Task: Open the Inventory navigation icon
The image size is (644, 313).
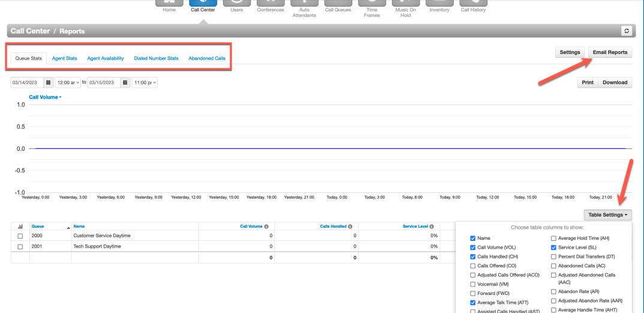Action: (x=439, y=3)
